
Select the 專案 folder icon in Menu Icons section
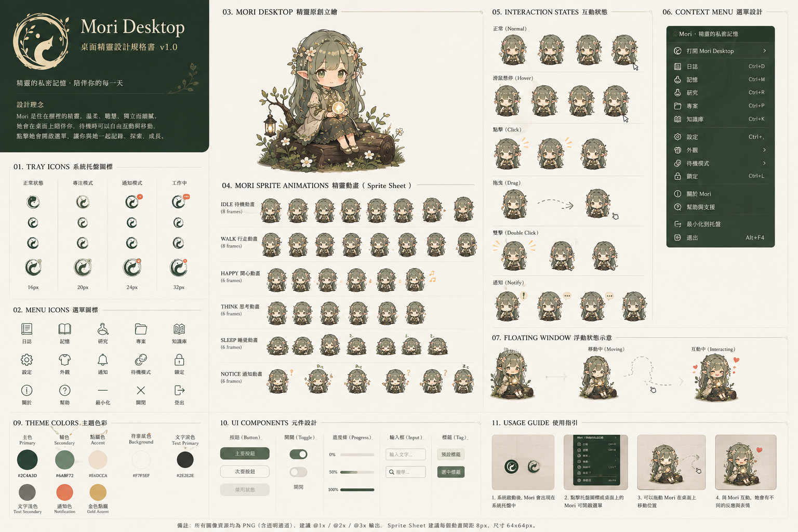141,329
